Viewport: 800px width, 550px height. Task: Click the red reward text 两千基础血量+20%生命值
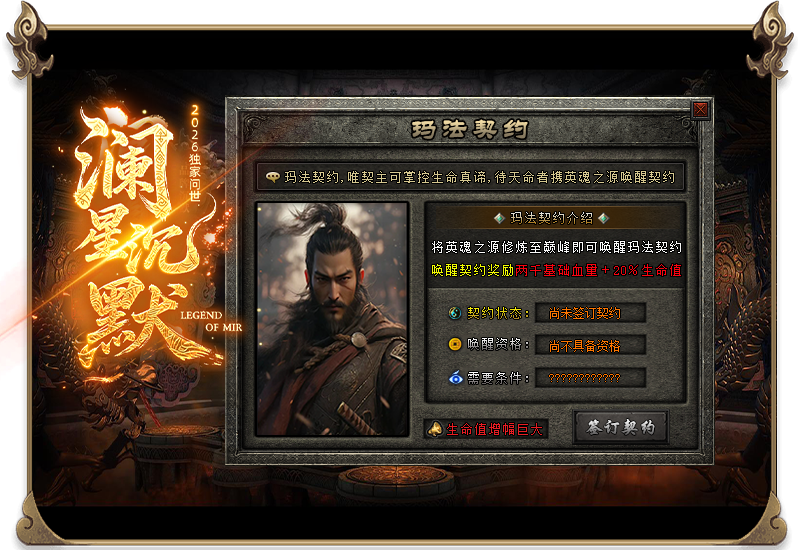pos(598,270)
